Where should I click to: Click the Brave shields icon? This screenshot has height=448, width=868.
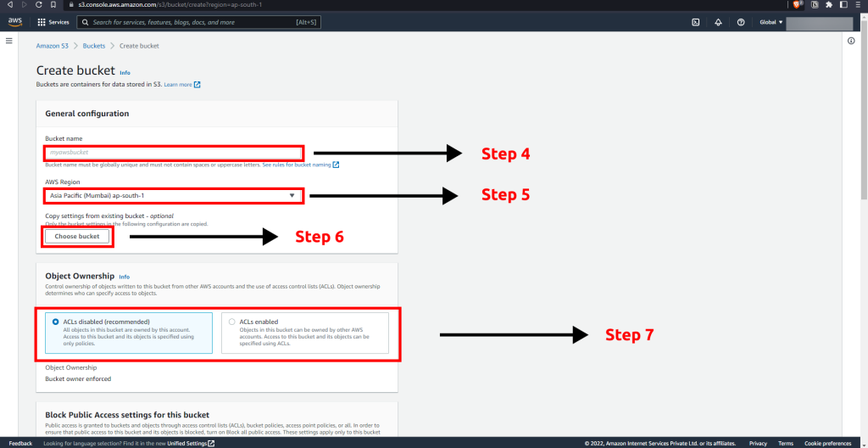[x=797, y=4]
